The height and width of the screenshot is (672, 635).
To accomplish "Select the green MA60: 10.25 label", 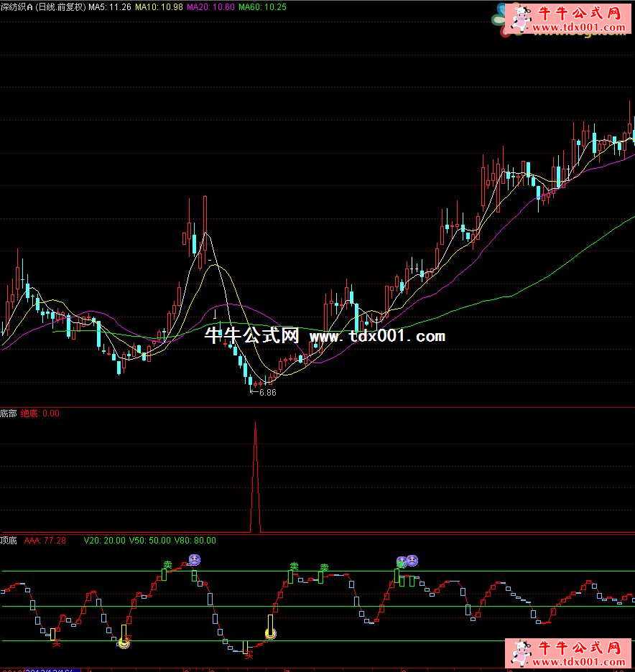I will coord(262,7).
